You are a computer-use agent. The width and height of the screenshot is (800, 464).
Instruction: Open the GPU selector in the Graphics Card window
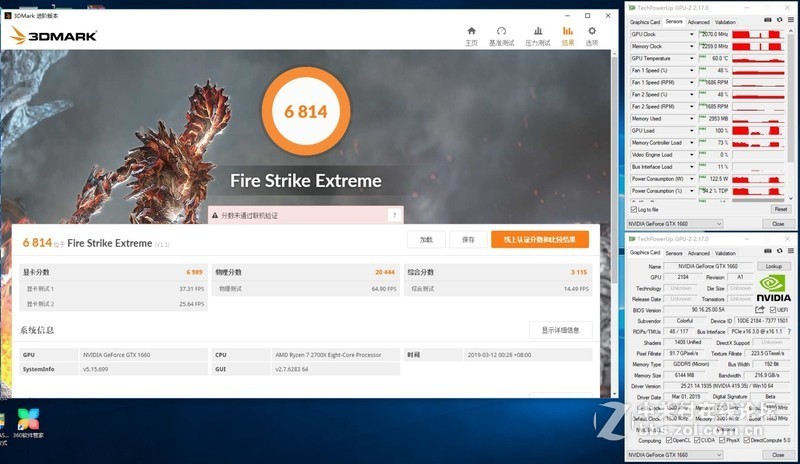675,454
